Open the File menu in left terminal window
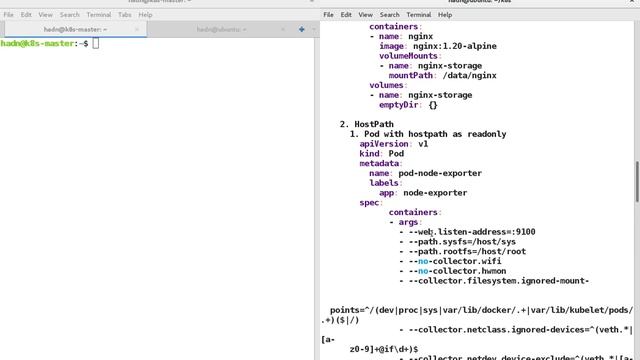The image size is (640, 360). pos(9,15)
